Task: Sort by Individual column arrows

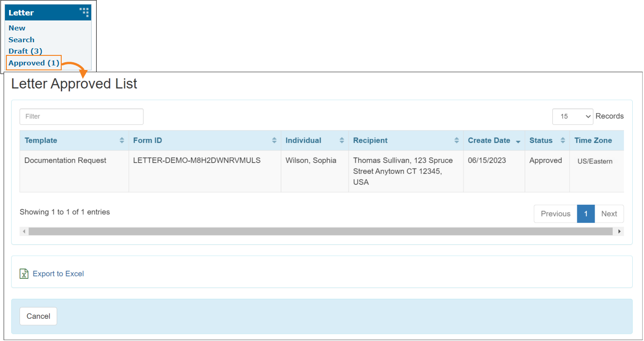Action: [x=342, y=141]
